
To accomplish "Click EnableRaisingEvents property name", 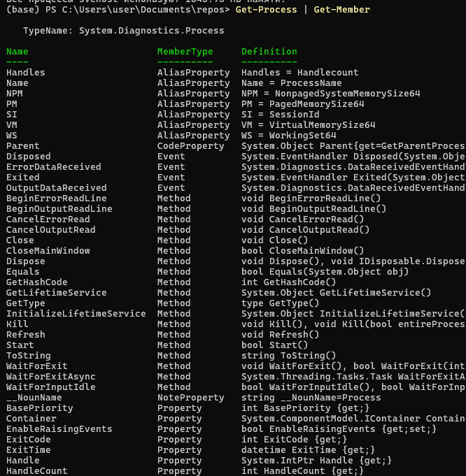I will 59,429.
